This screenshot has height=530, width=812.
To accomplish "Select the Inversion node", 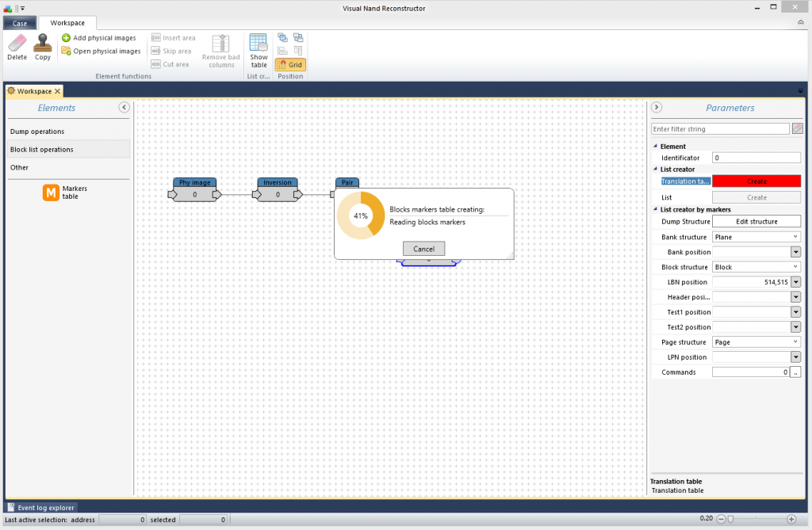I will [278, 189].
